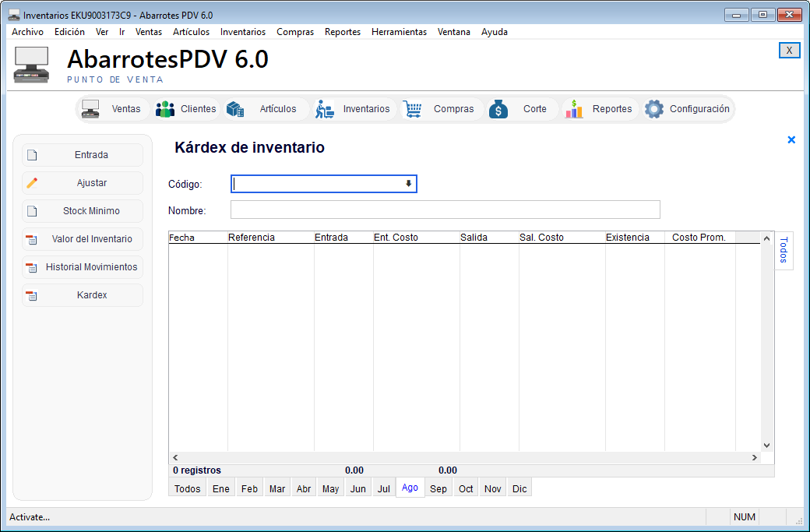The height and width of the screenshot is (532, 810).
Task: Select the Nov month tab
Action: (x=492, y=488)
